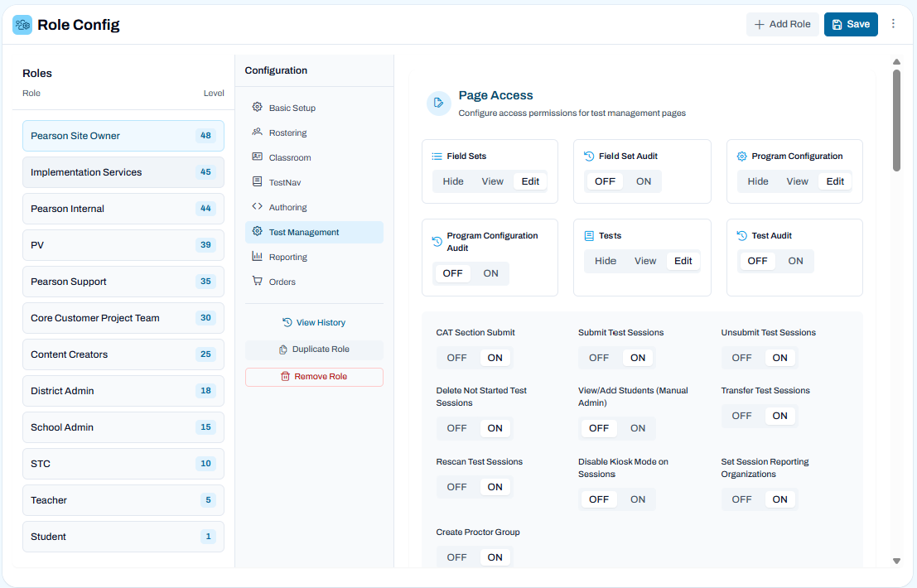Click the Role Config app logo icon
The height and width of the screenshot is (588, 917).
(22, 25)
